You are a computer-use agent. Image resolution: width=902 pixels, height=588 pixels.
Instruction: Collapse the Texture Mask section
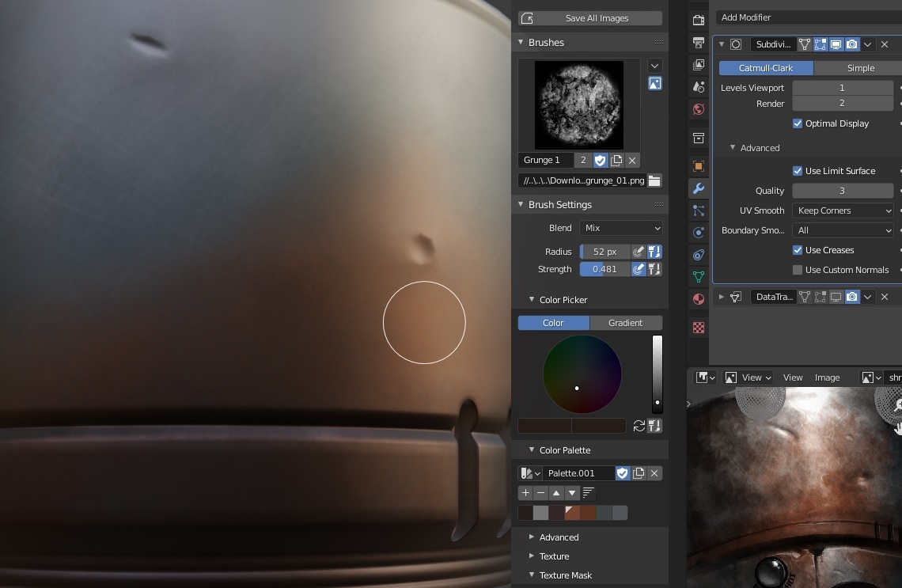click(532, 575)
